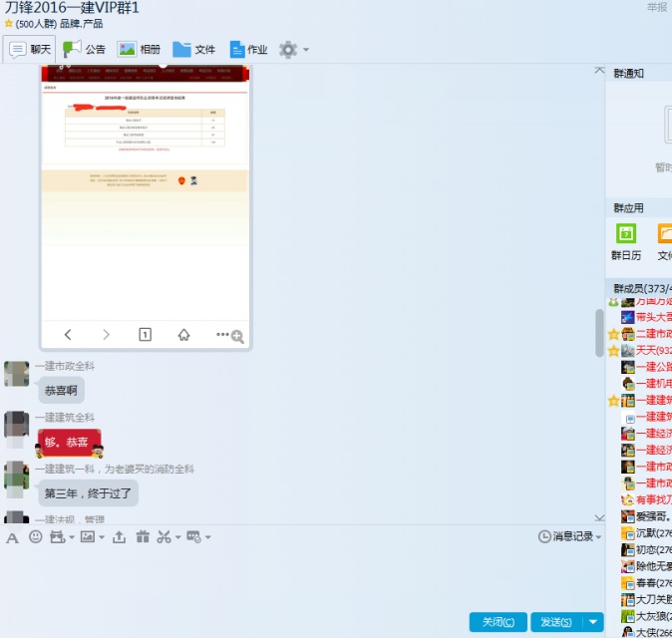The height and width of the screenshot is (638, 672).
Task: Open the 消息记录 message history
Action: click(x=566, y=536)
